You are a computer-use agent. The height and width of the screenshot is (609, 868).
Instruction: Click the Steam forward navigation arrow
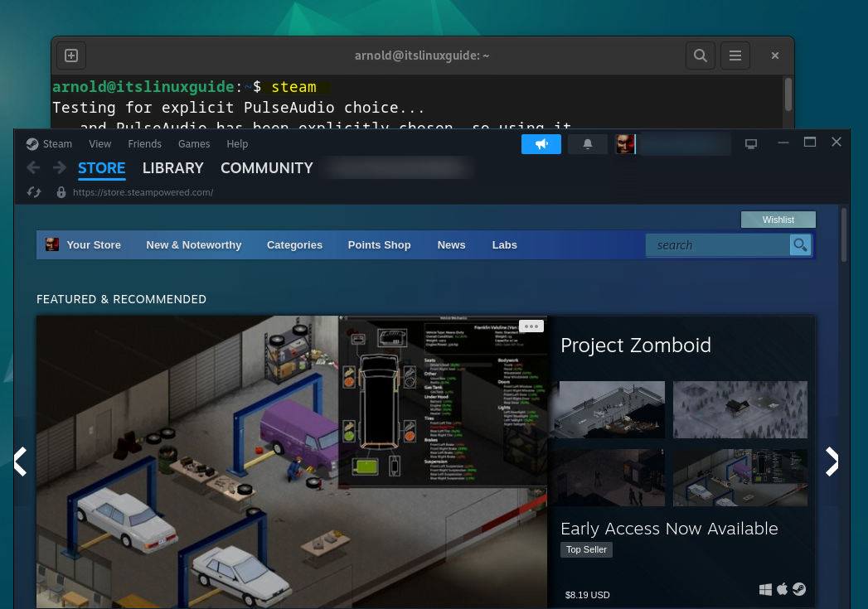click(60, 168)
